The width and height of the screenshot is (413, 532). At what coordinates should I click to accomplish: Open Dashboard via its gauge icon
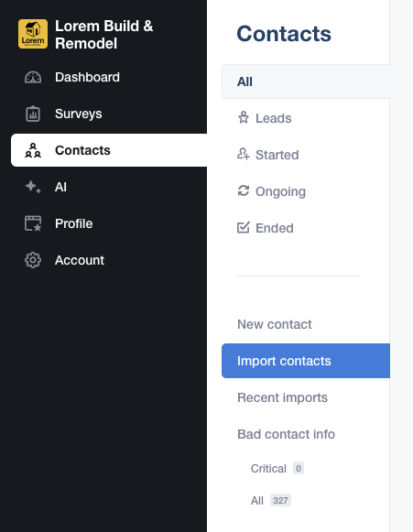pyautogui.click(x=33, y=77)
